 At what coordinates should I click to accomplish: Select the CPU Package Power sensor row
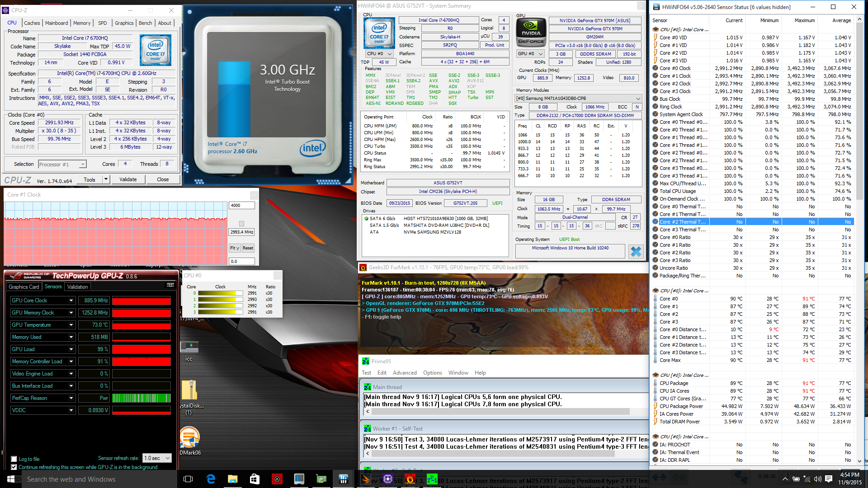click(753, 406)
